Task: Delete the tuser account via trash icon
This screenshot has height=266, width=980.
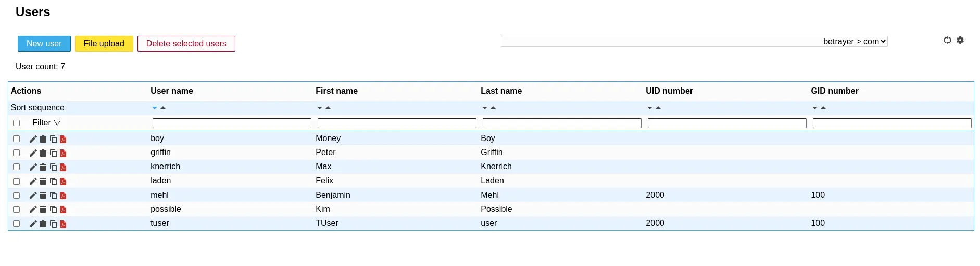Action: pyautogui.click(x=43, y=224)
